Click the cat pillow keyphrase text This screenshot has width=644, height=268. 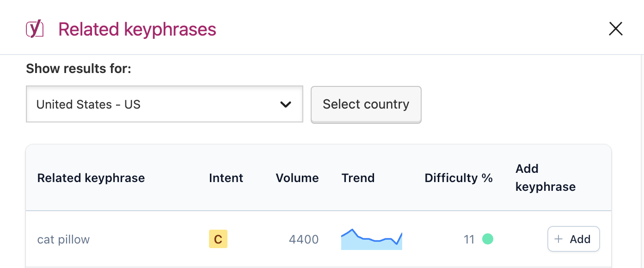63,239
